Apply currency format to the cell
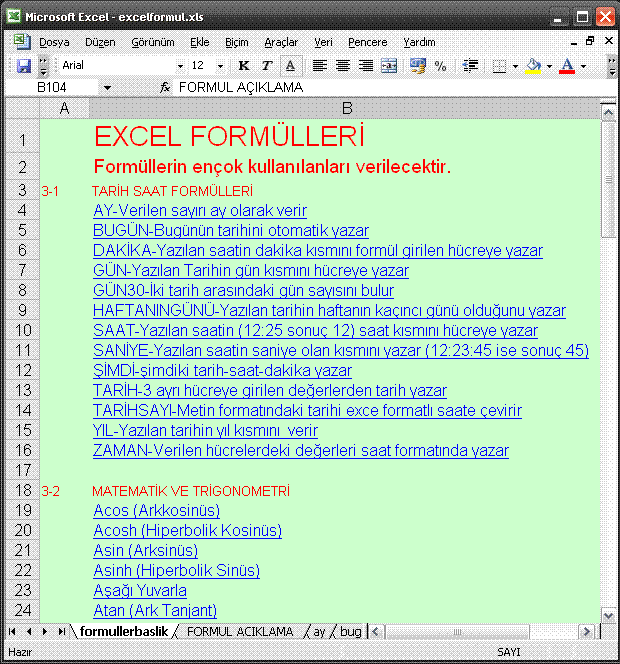Viewport: 620px width, 664px height. (x=417, y=66)
